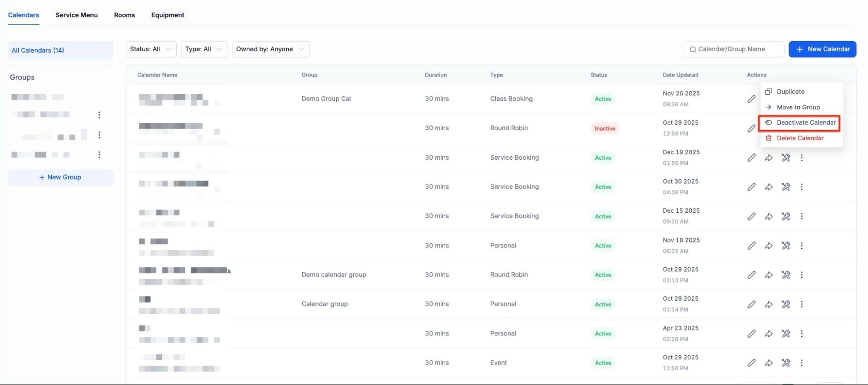This screenshot has height=385, width=868.
Task: Click the edit pencil in the Oct 30 2025 row
Action: 751,187
